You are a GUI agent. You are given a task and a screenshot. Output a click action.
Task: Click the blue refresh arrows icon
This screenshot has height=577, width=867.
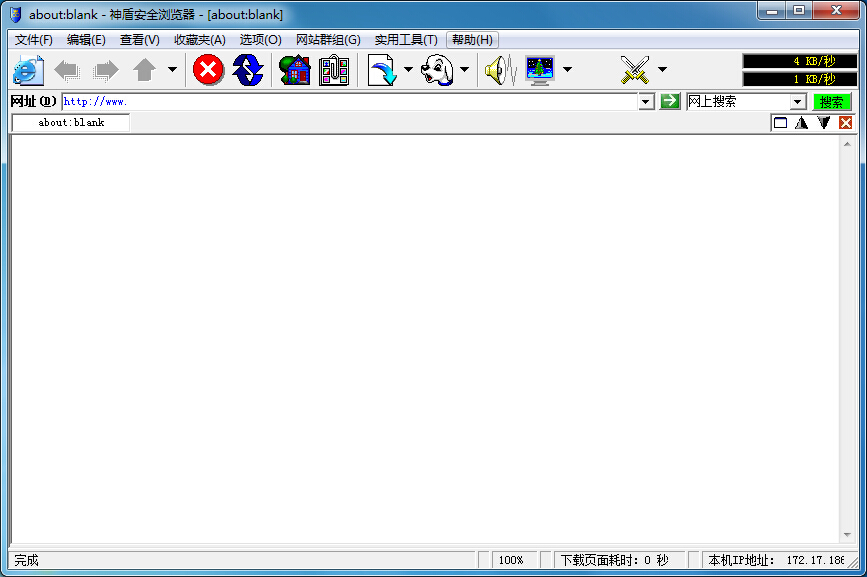coord(248,70)
